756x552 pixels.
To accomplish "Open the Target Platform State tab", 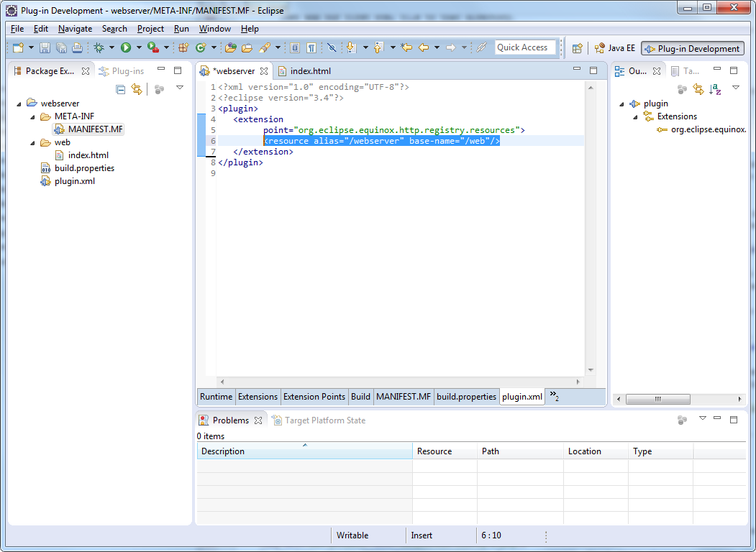I will coord(319,420).
